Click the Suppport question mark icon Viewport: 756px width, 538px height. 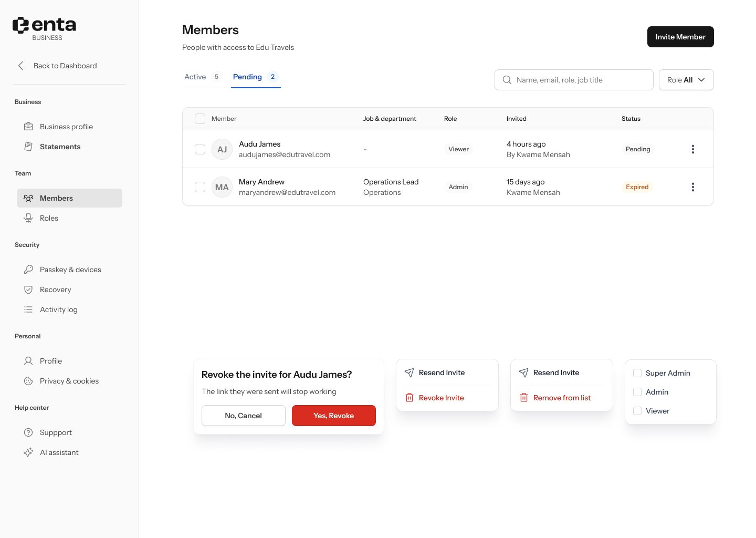(x=28, y=432)
